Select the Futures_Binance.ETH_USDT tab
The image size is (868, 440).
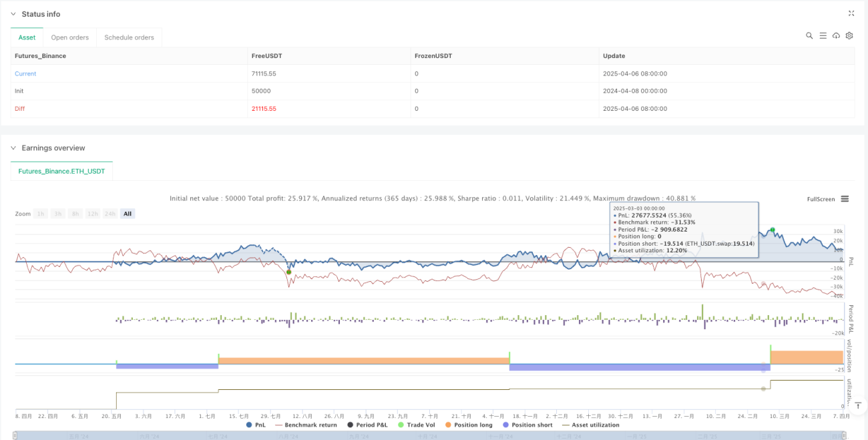point(61,172)
